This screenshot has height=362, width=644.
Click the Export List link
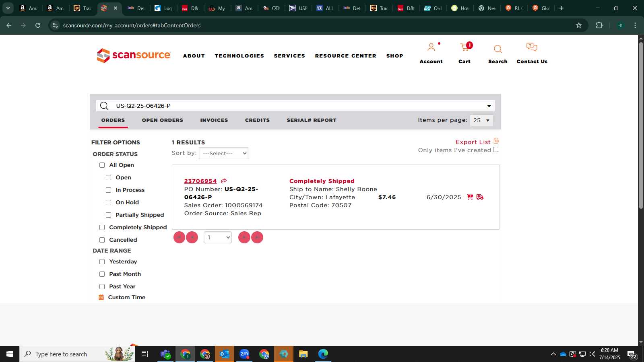pos(473,142)
